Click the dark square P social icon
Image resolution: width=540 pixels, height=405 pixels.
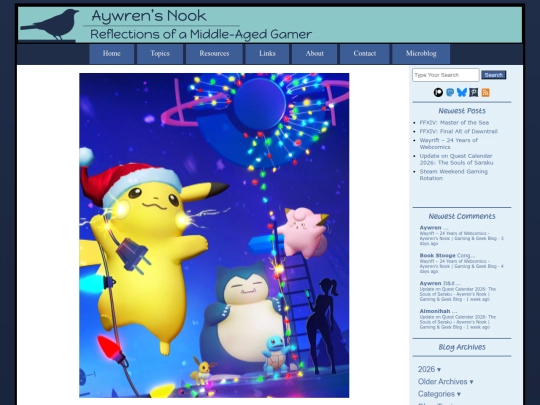pyautogui.click(x=474, y=92)
